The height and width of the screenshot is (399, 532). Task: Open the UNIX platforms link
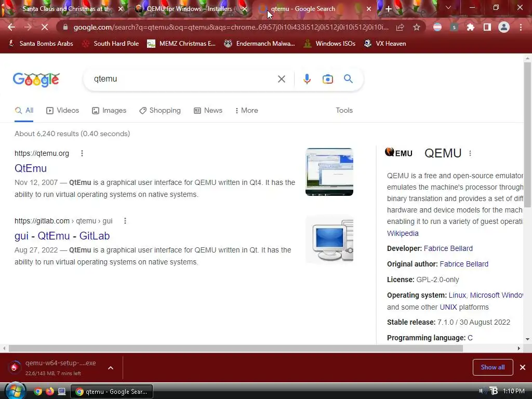(448, 307)
